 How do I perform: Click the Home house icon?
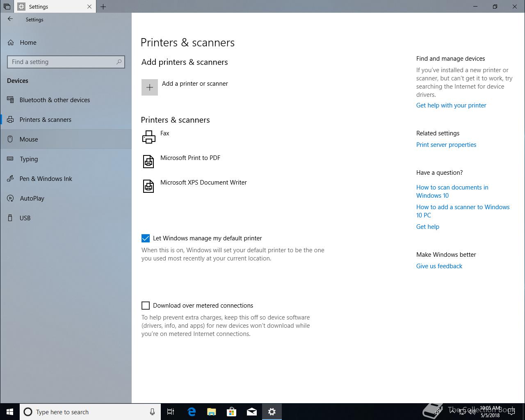(x=11, y=43)
